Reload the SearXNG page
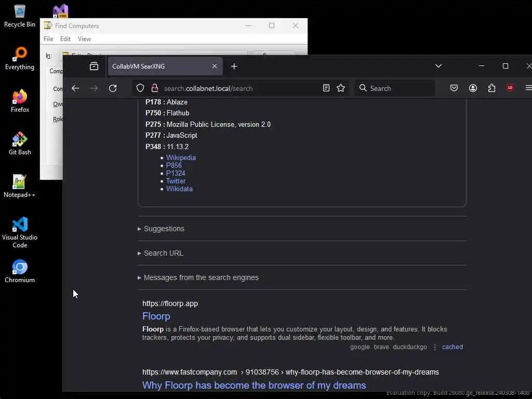The width and height of the screenshot is (532, 399). click(113, 88)
